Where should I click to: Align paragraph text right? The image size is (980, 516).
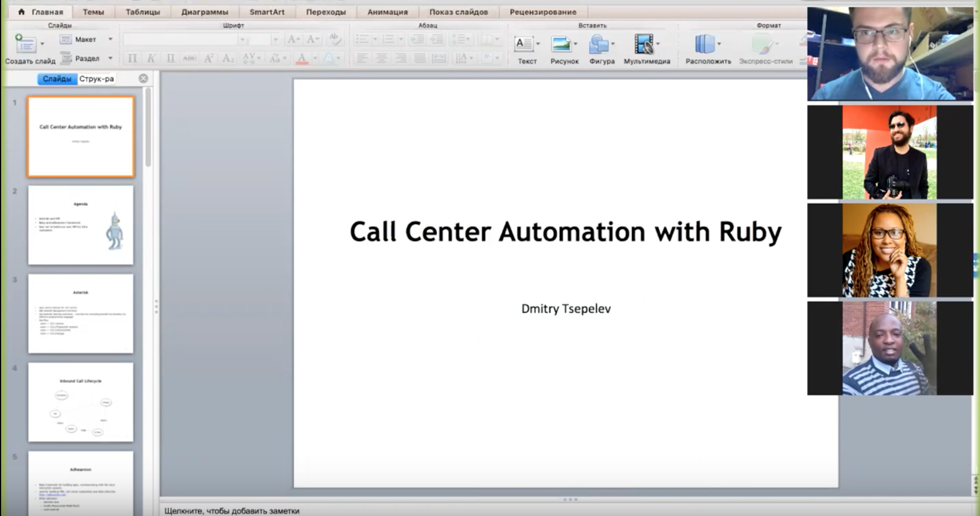401,58
